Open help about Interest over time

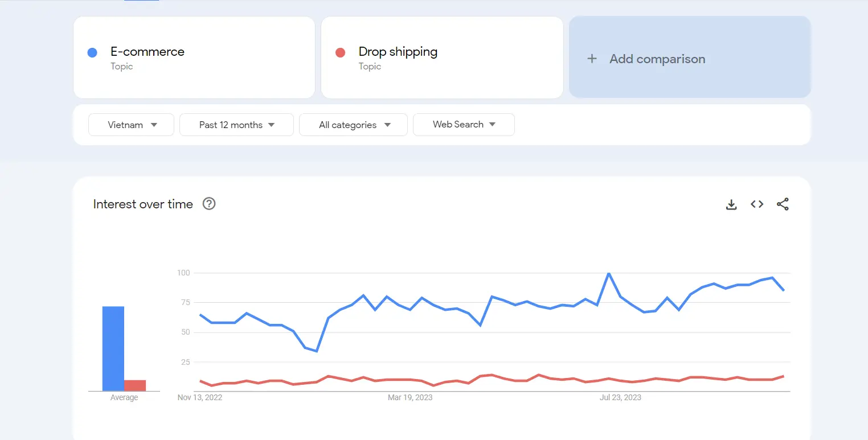pos(208,204)
